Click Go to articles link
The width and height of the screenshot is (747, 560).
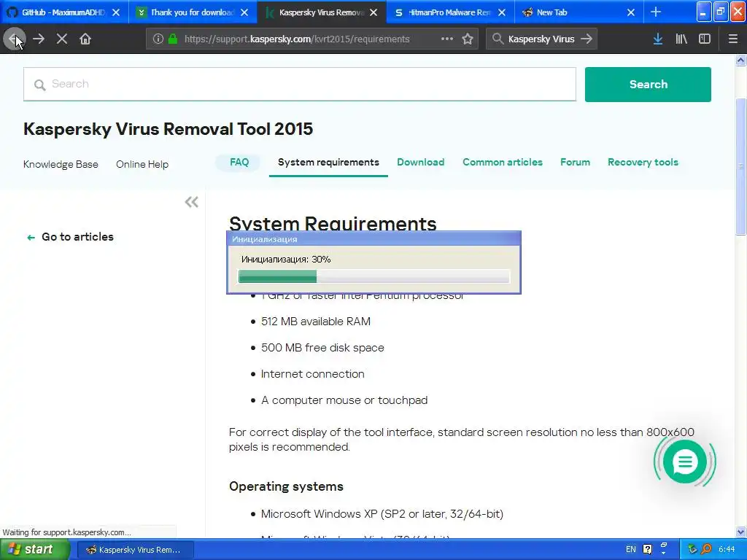pyautogui.click(x=71, y=237)
